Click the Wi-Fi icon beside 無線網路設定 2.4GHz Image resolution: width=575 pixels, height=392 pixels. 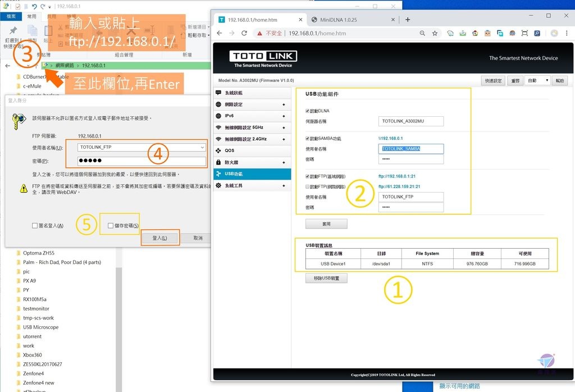pos(218,139)
